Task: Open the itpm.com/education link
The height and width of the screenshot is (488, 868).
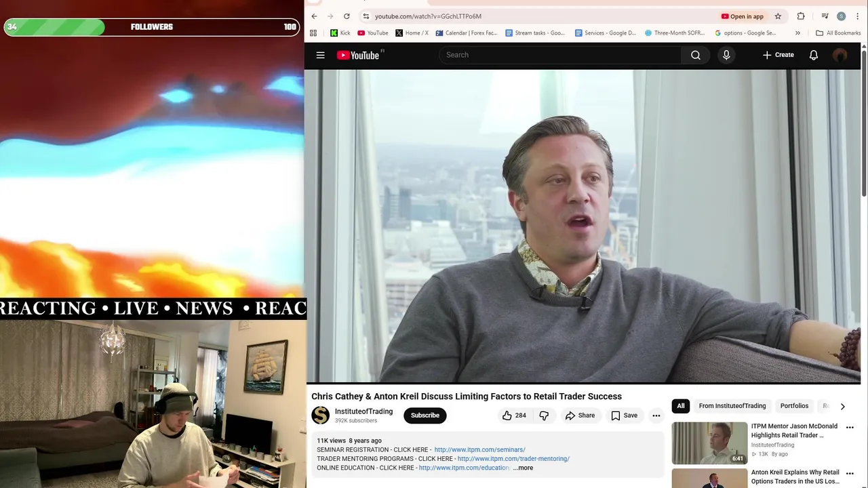Action: (x=465, y=468)
